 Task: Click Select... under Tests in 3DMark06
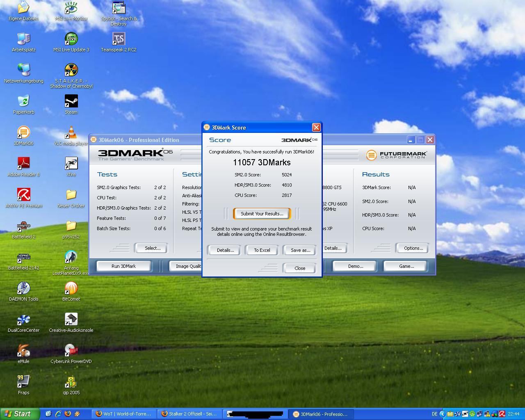click(152, 248)
